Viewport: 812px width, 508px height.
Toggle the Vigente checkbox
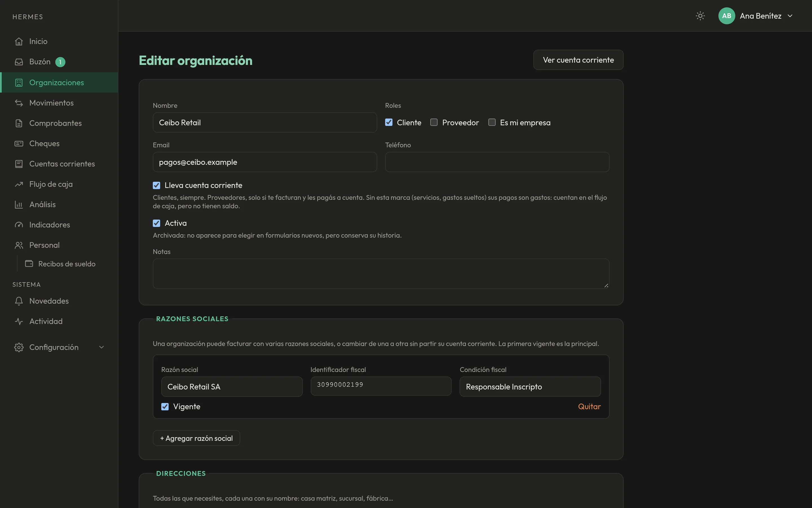165,406
